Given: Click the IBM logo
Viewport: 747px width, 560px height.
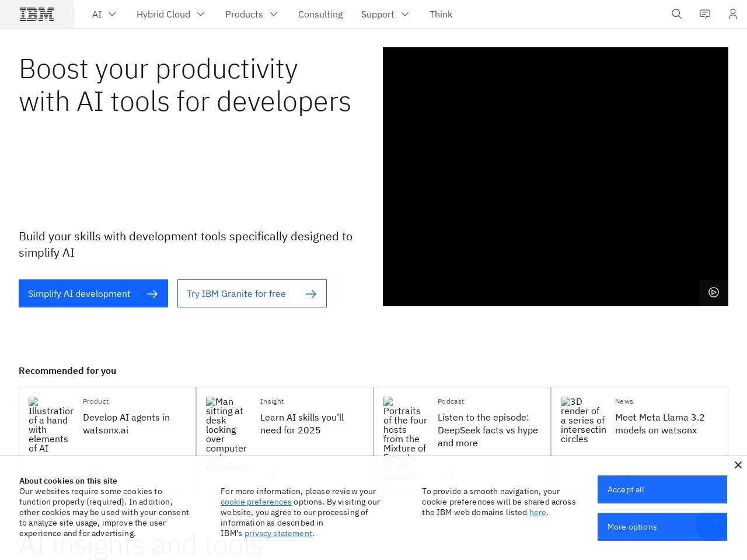Looking at the screenshot, I should pos(37,14).
